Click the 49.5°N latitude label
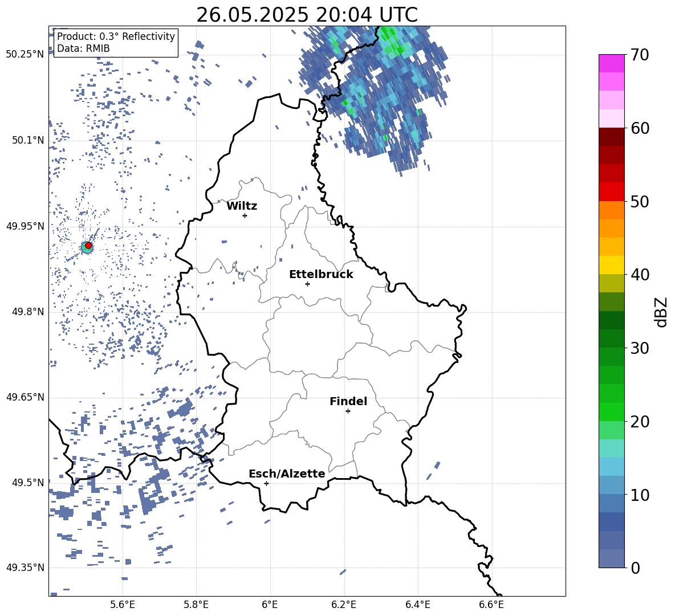 [x=28, y=483]
